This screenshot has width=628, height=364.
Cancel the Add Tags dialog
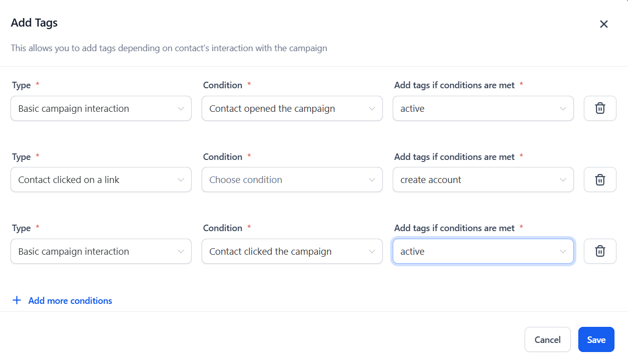coord(548,339)
